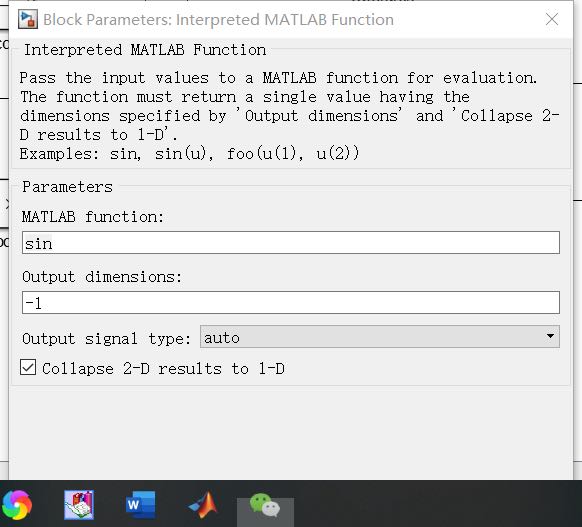Click the Examples line in the description

click(189, 154)
